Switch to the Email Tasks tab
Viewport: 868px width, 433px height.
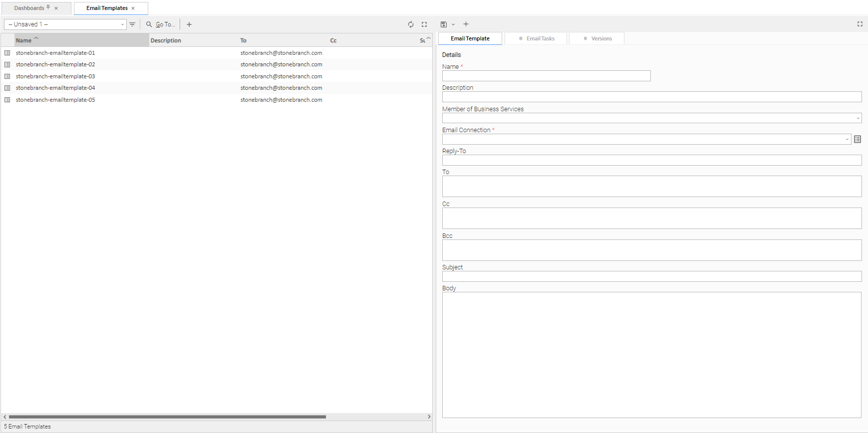pyautogui.click(x=536, y=38)
